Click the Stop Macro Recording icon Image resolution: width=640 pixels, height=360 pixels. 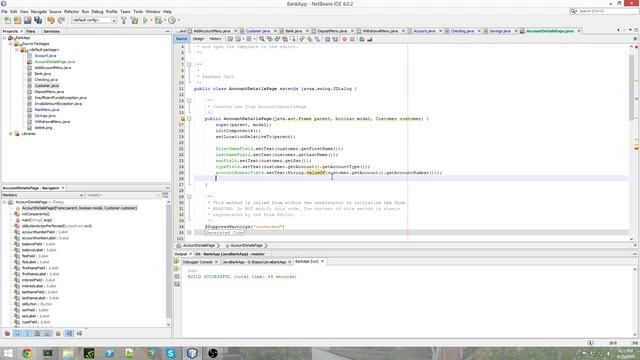click(x=352, y=39)
